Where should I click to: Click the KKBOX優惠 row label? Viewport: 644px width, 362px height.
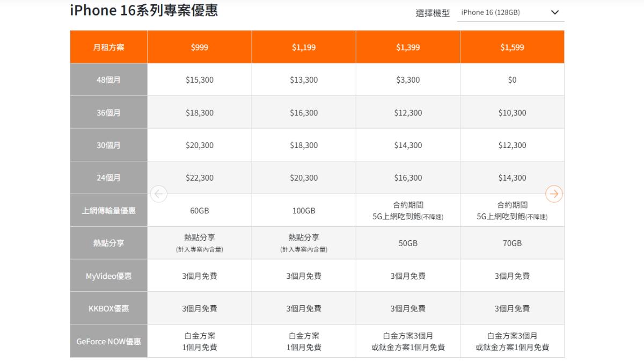(108, 309)
